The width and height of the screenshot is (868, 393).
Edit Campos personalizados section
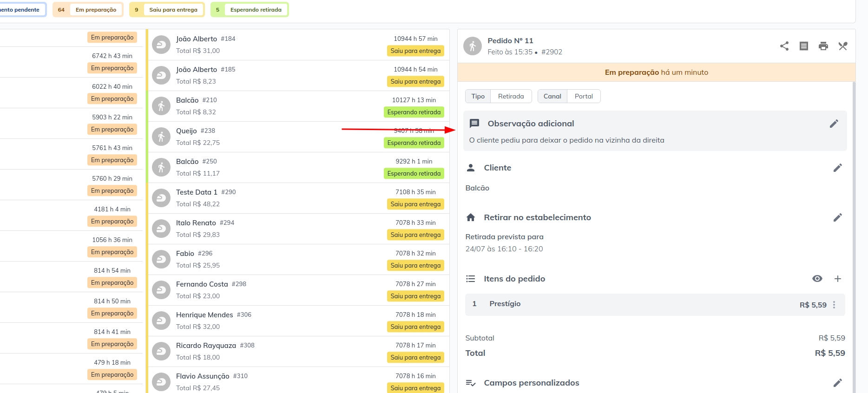click(838, 383)
